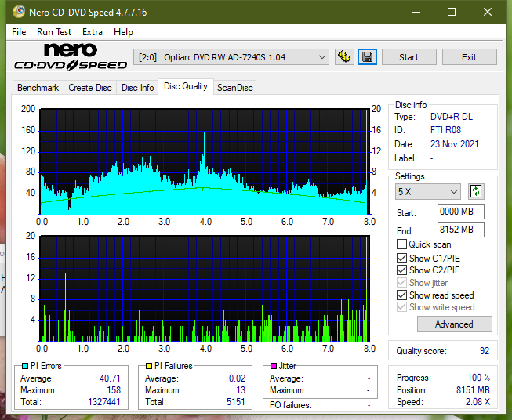
Task: Click the save floppy disk icon
Action: pos(368,57)
